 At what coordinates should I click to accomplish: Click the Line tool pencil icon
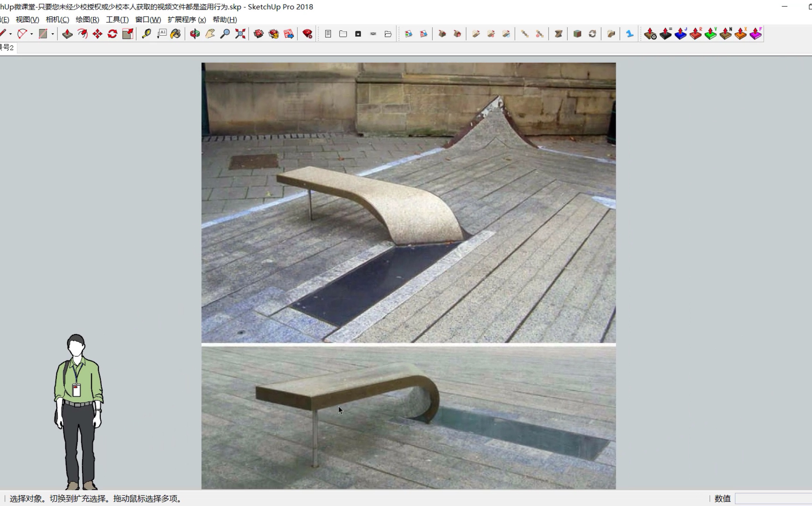[x=3, y=34]
